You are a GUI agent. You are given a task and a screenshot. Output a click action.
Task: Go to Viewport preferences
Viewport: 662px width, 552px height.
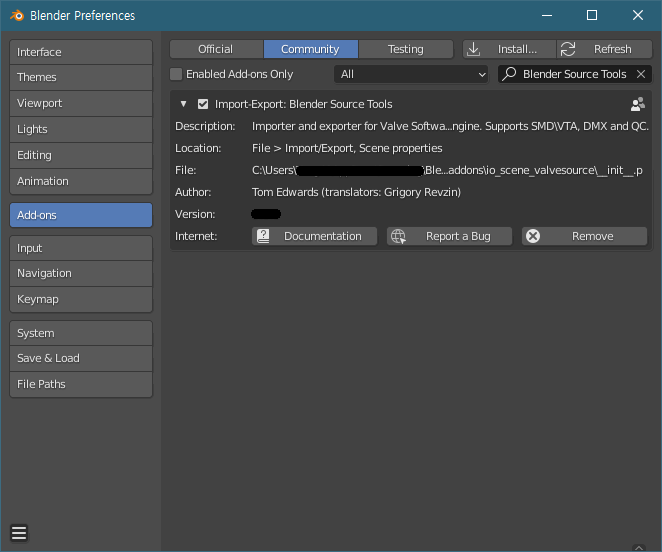click(x=81, y=103)
